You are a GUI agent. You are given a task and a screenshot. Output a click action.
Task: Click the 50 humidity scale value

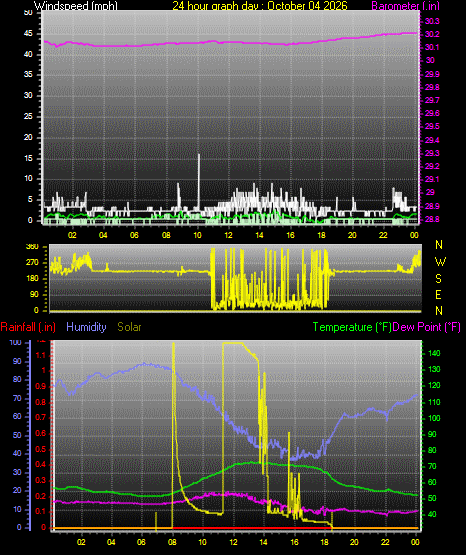tap(17, 435)
